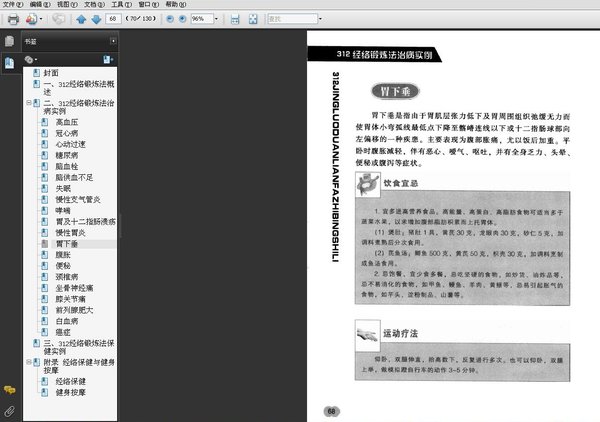
Task: Select the 慢性支气管炎 bookmark
Action: pyautogui.click(x=78, y=200)
